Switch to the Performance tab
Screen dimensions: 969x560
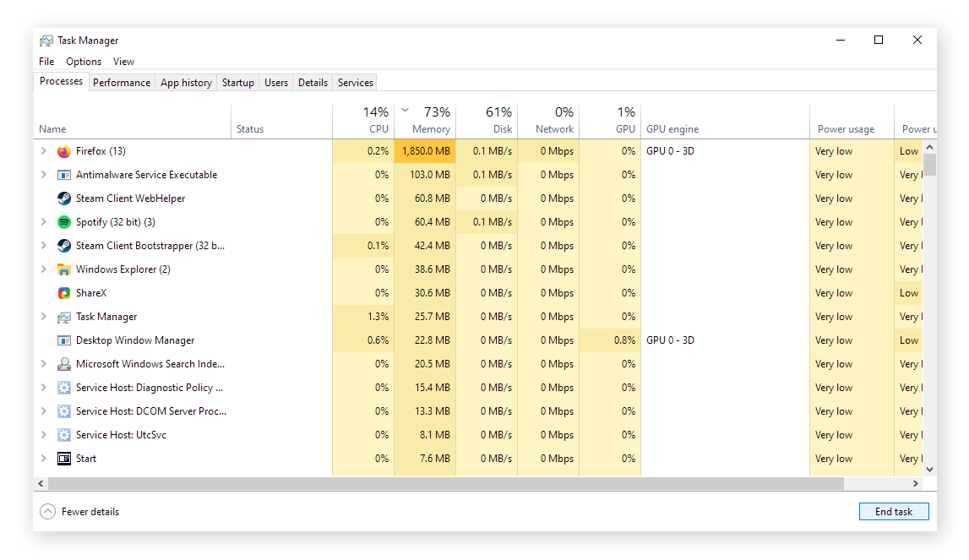pos(122,82)
